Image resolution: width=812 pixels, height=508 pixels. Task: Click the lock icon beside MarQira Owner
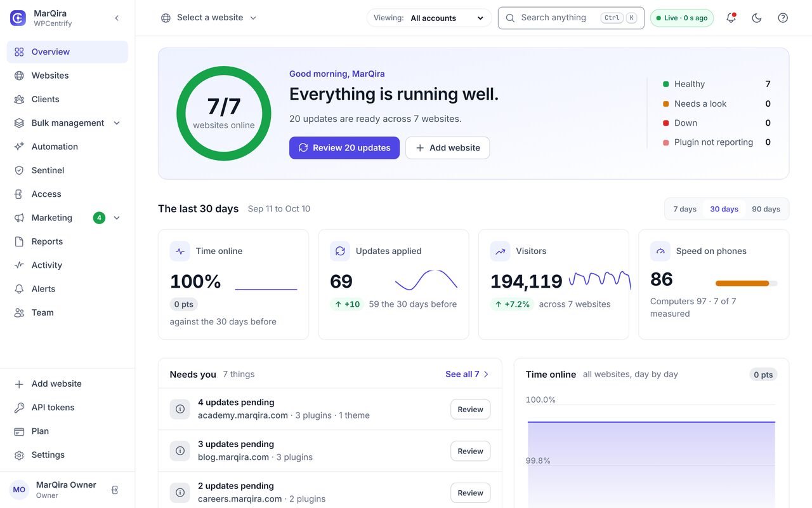tap(115, 490)
